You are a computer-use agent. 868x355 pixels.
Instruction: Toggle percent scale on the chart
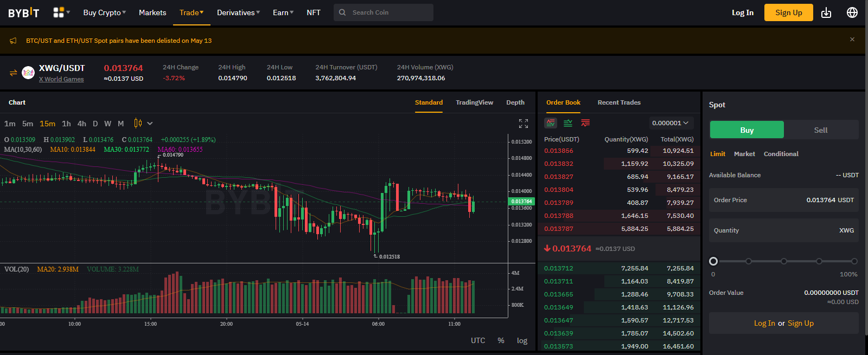point(501,340)
